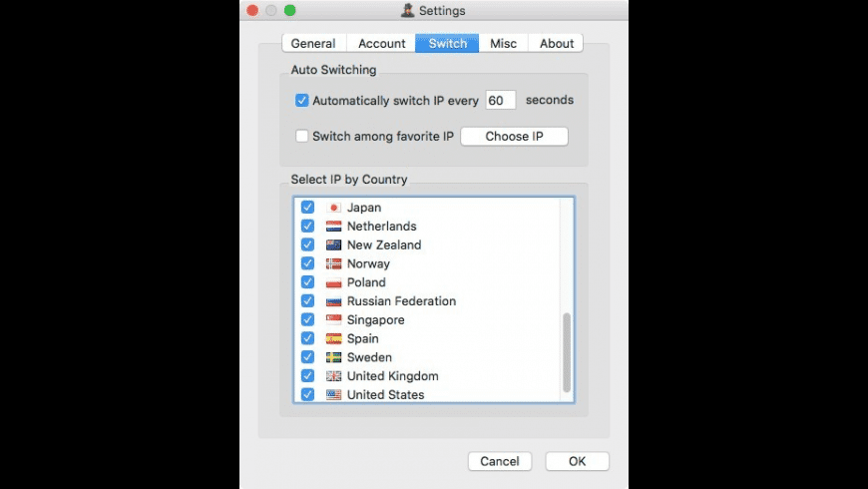Uncheck the Spain country checkbox
Viewport: 868px width, 489px height.
307,338
